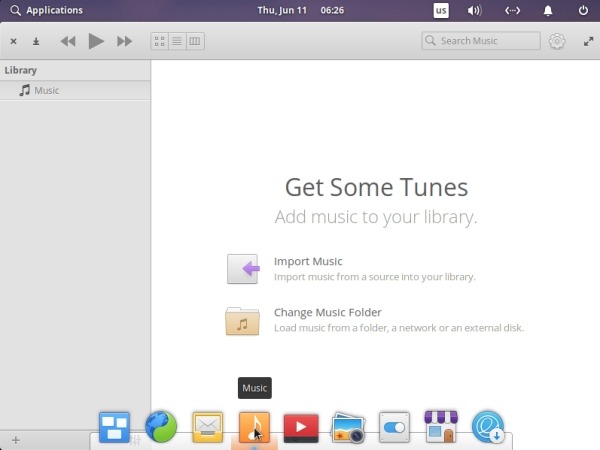600x450 pixels.
Task: Switch to list view mode
Action: (x=177, y=41)
